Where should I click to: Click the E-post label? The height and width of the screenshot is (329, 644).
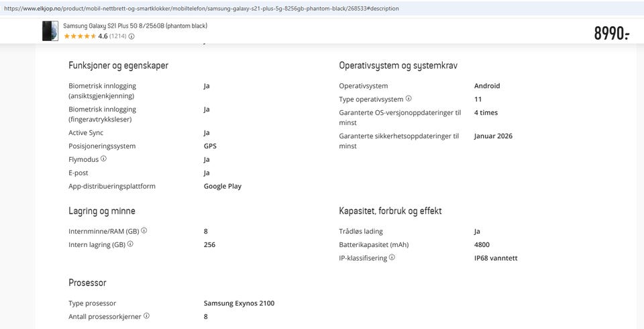pyautogui.click(x=78, y=173)
